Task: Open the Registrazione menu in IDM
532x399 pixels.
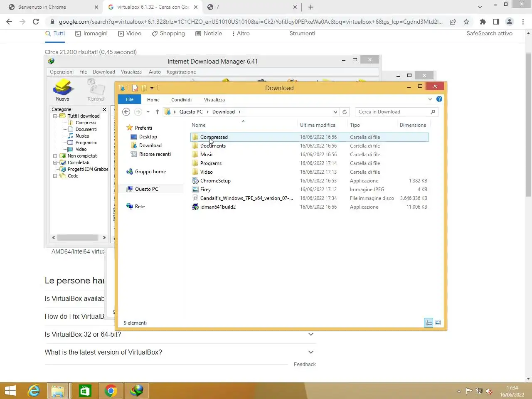Action: pyautogui.click(x=181, y=72)
